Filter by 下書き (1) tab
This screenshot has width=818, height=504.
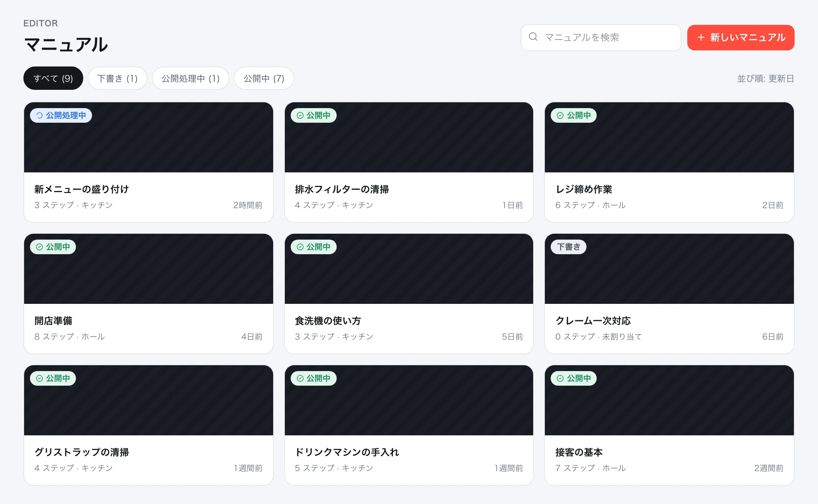click(x=118, y=78)
